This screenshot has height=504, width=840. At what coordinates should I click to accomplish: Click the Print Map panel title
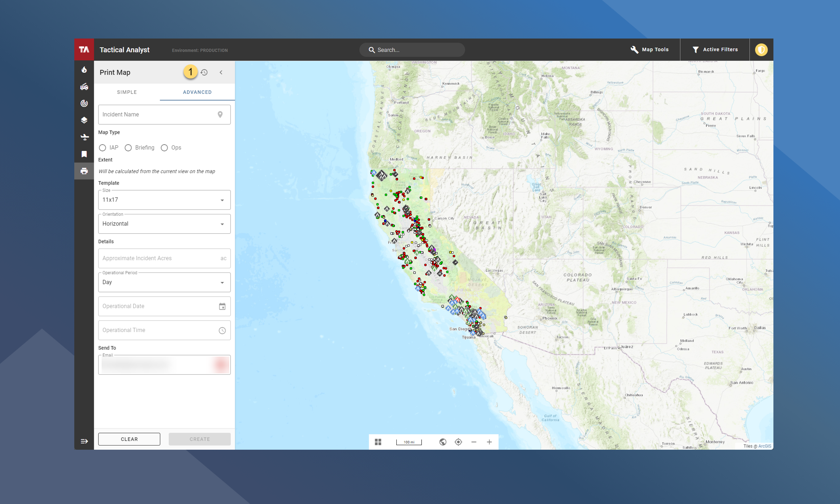pos(115,73)
